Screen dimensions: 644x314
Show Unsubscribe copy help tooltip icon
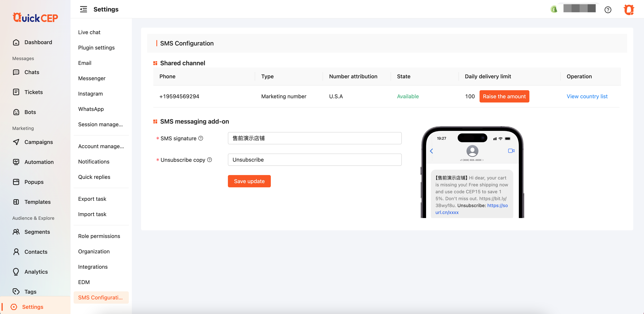[x=209, y=160]
